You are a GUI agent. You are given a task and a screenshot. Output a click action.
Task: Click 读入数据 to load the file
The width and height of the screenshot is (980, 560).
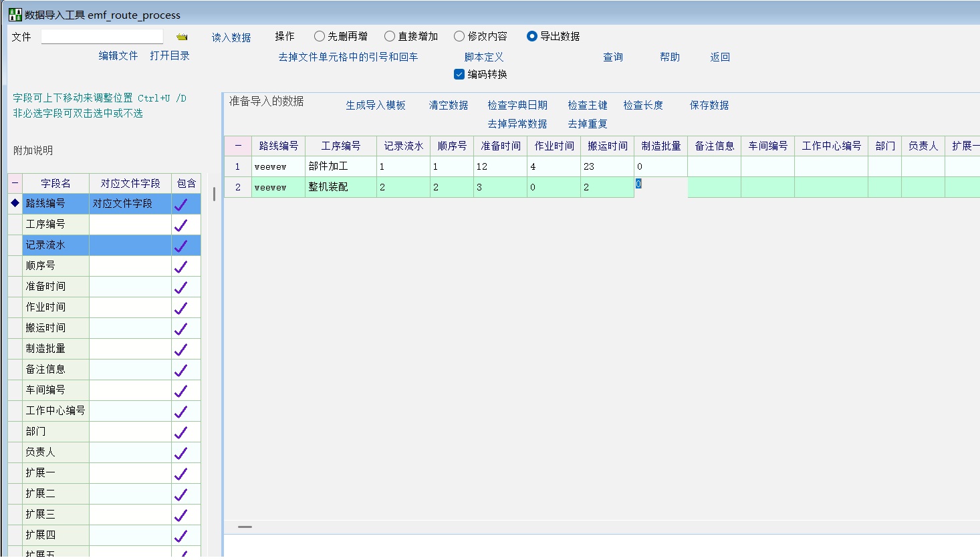pyautogui.click(x=231, y=37)
